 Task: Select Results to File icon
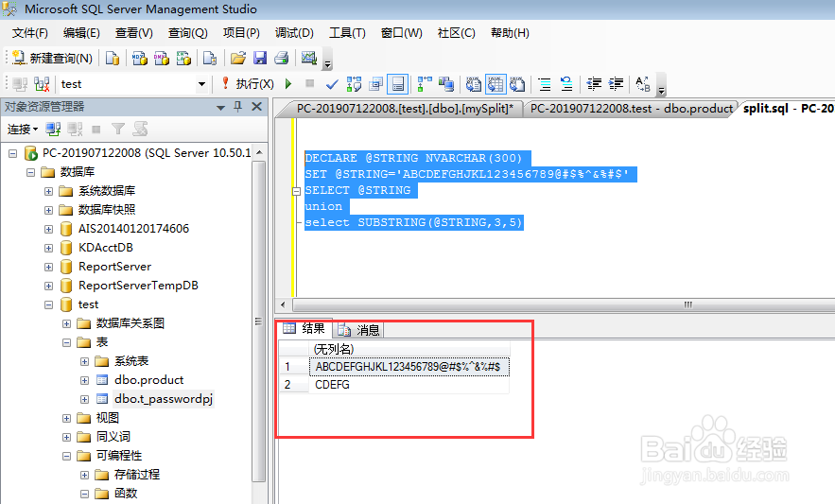pyautogui.click(x=517, y=84)
